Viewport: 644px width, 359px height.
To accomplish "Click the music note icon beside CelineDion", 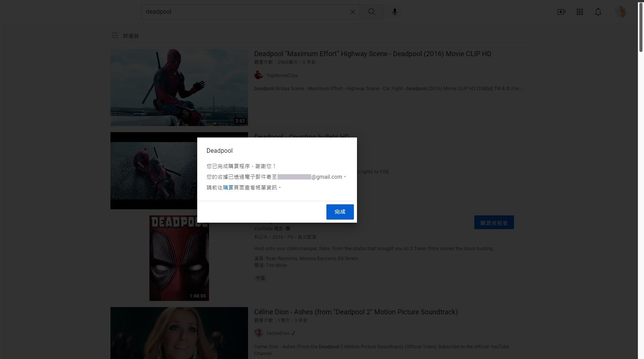I will (293, 333).
